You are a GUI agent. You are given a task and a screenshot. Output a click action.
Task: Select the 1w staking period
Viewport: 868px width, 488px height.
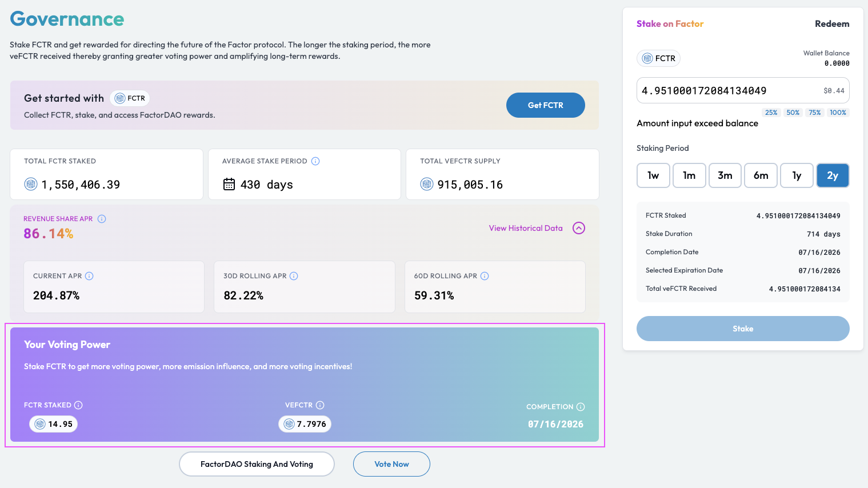tap(653, 175)
